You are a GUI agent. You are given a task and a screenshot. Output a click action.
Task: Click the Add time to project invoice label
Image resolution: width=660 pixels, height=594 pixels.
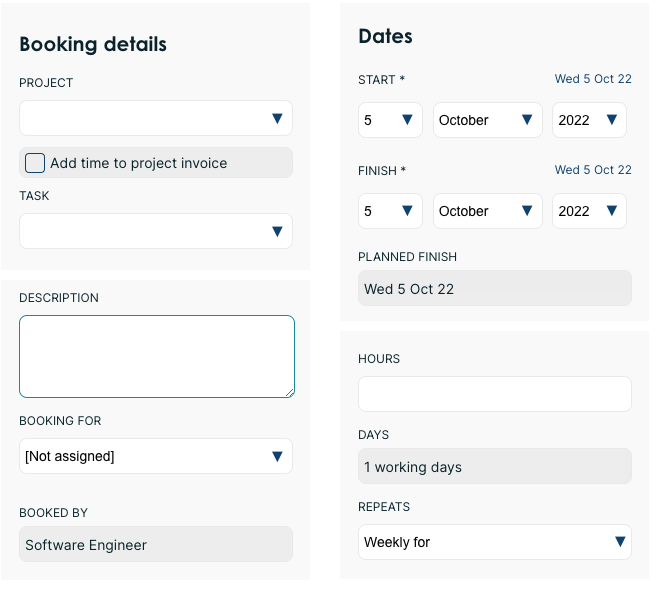(139, 163)
